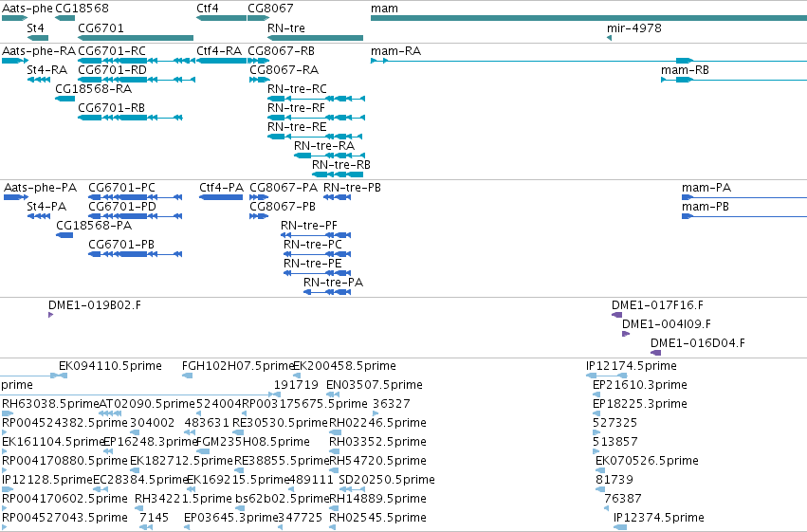Click the mam-RB transcript start

tap(664, 80)
